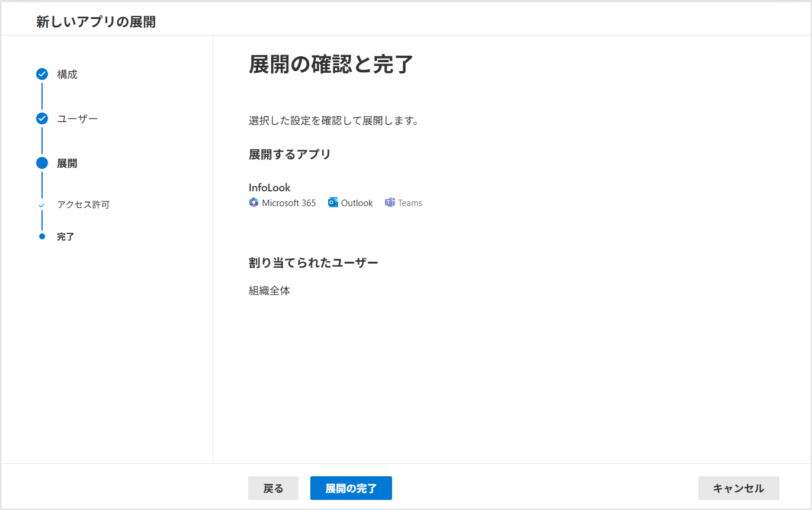Image resolution: width=812 pixels, height=510 pixels.
Task: Click the Teams label text
Action: [x=410, y=203]
